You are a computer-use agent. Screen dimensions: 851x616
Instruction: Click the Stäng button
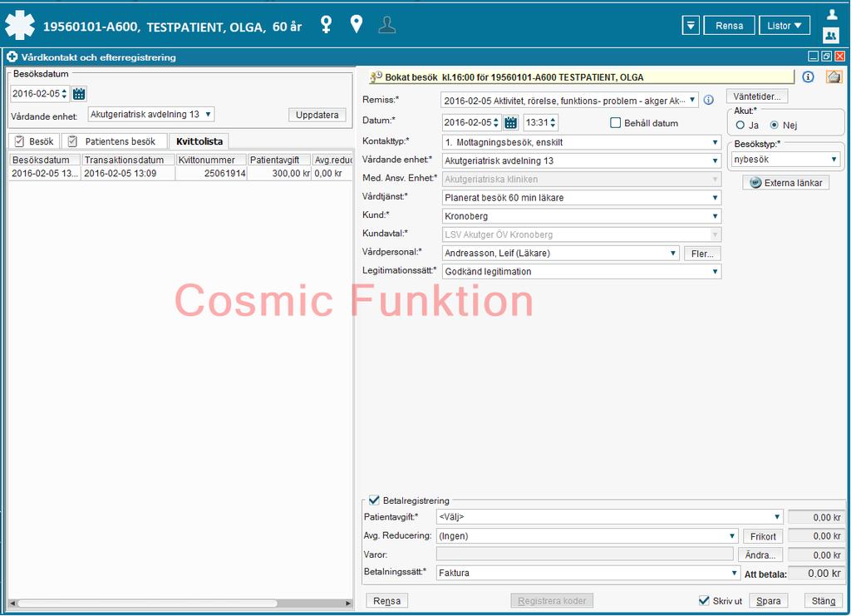[824, 601]
